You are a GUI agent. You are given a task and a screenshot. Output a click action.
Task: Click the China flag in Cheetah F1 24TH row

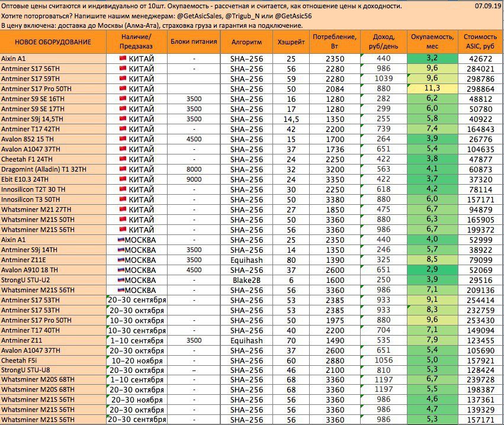123,159
